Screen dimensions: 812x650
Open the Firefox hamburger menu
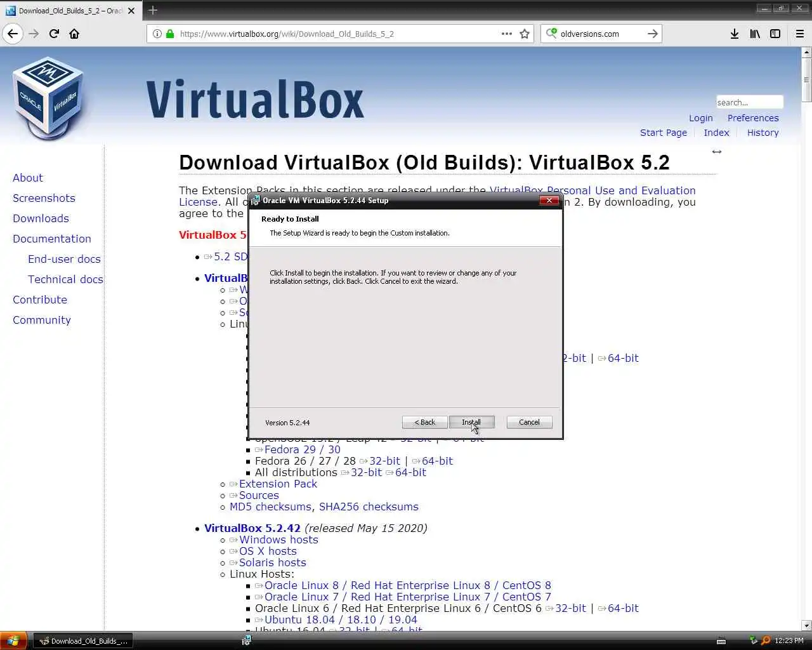800,34
